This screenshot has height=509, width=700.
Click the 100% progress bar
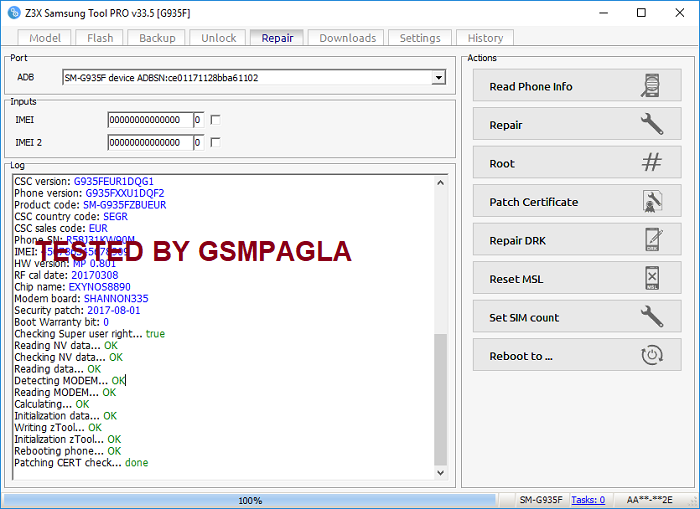[x=250, y=500]
